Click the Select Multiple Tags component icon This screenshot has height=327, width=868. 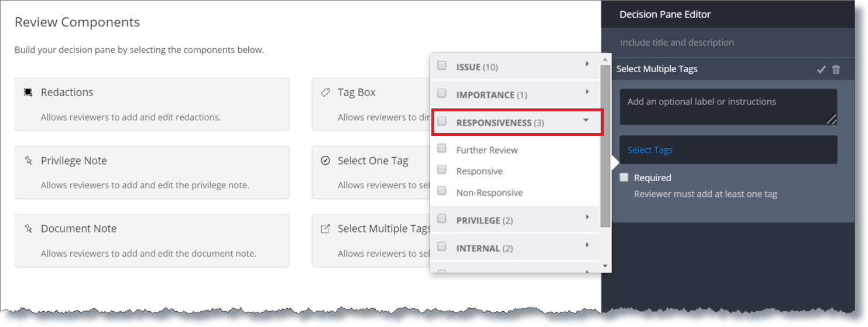(x=325, y=229)
